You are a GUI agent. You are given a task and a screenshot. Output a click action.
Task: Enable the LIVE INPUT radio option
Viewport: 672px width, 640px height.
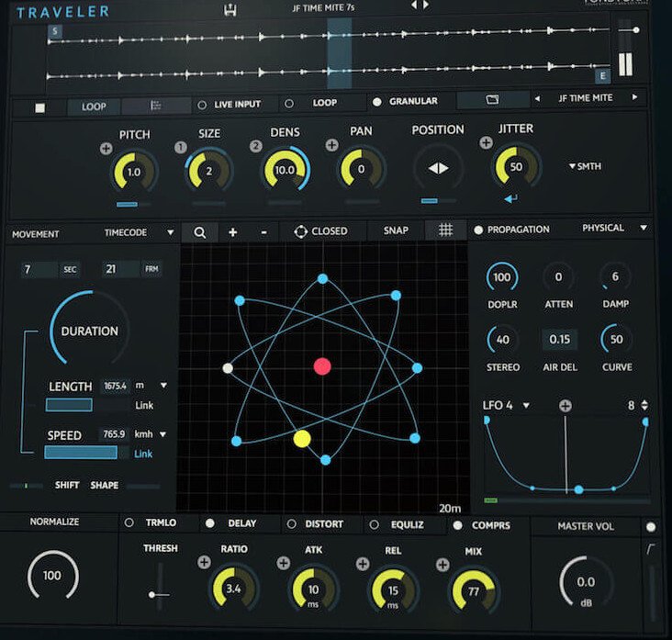pos(202,105)
